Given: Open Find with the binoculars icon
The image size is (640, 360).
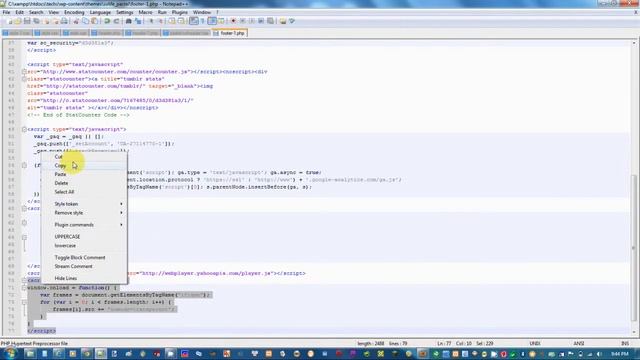Looking at the screenshot, I should [128, 21].
